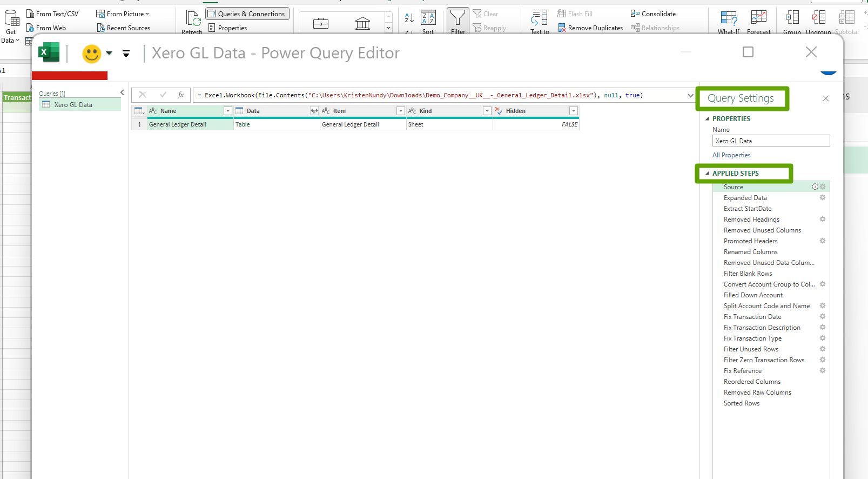Screen dimensions: 868x479
Task: Open Hidden column filter dropdown
Action: 573,111
